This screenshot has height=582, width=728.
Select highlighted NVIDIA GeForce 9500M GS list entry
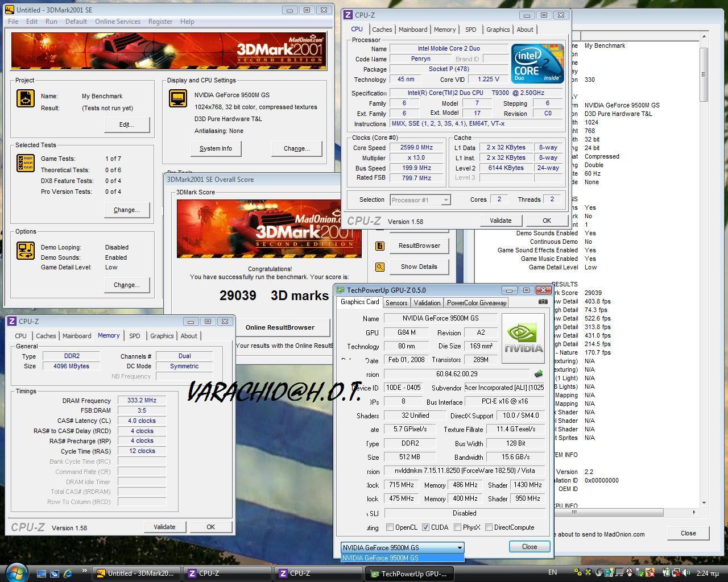point(403,558)
